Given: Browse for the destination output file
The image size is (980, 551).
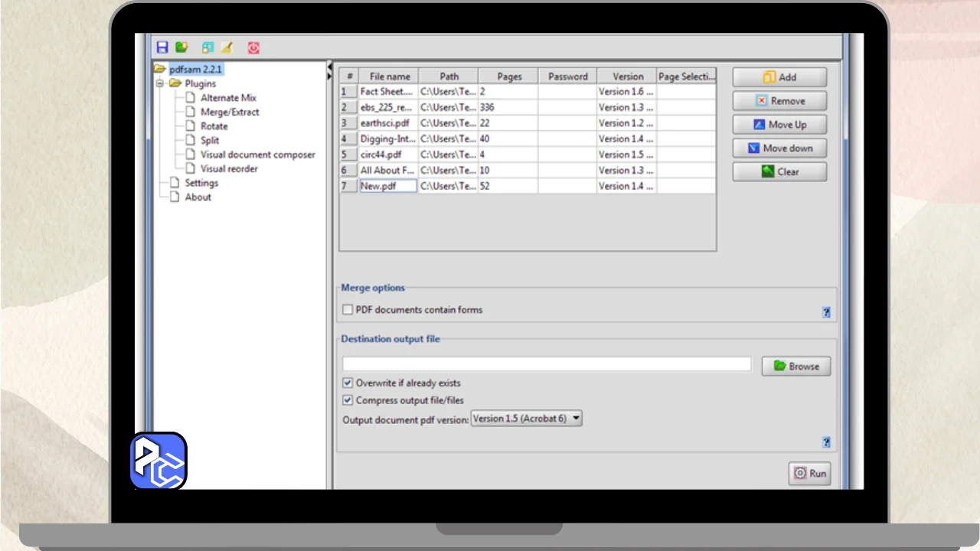Looking at the screenshot, I should [x=795, y=367].
